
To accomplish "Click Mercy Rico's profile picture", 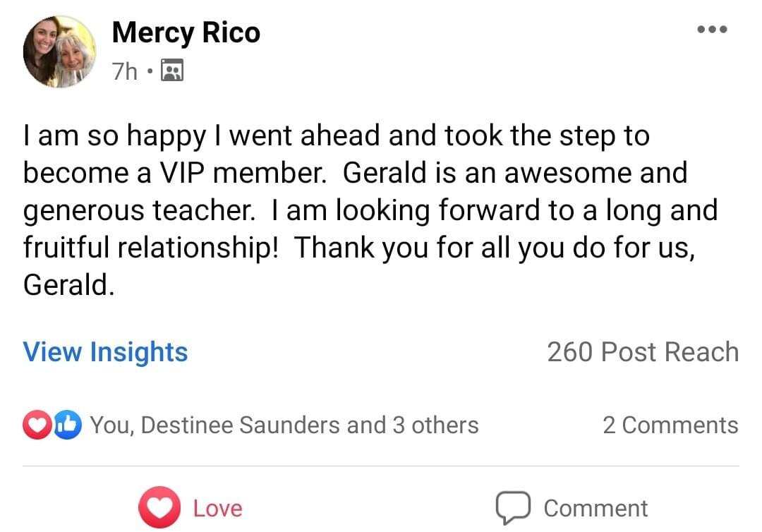I will 59,52.
